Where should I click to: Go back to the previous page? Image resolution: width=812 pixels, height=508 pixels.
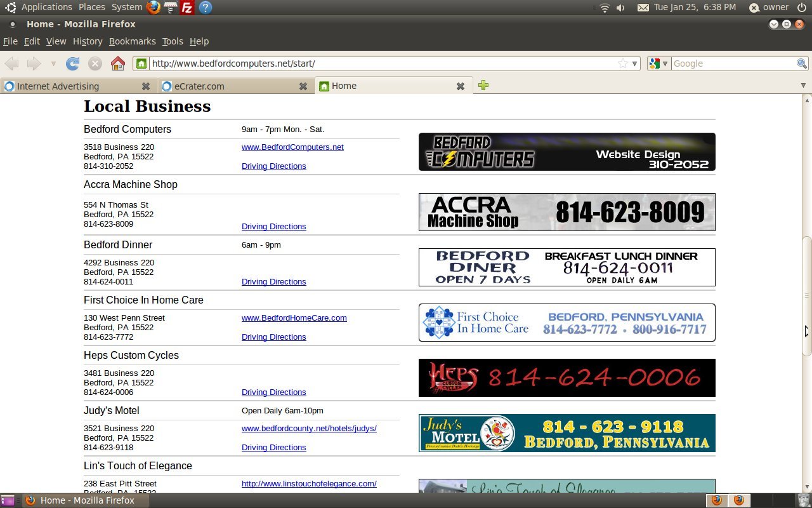pos(12,63)
